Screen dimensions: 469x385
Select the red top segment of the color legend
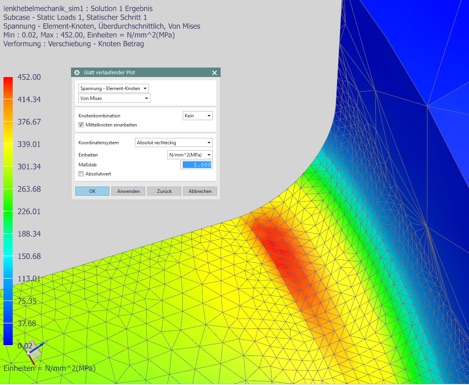[8, 88]
